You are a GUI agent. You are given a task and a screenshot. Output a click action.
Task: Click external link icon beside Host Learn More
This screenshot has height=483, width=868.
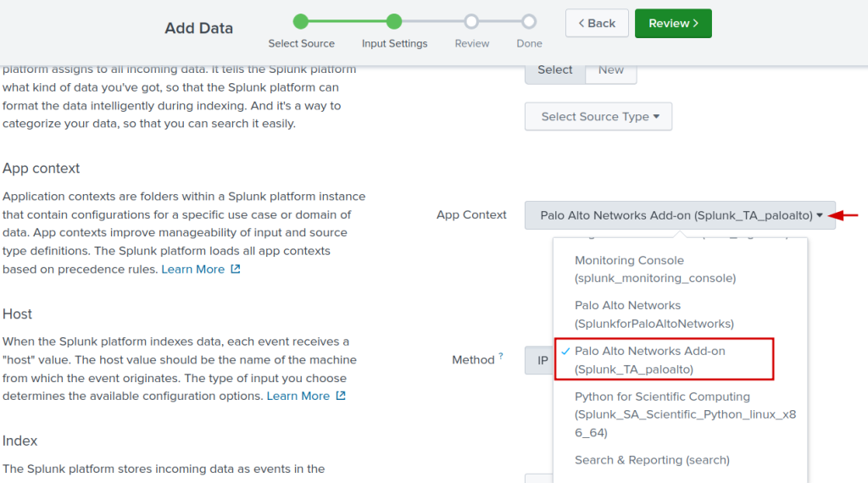pos(341,396)
